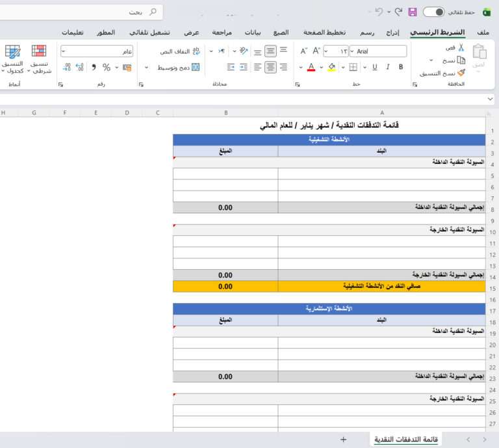Apply the Comma style icon

click(94, 67)
